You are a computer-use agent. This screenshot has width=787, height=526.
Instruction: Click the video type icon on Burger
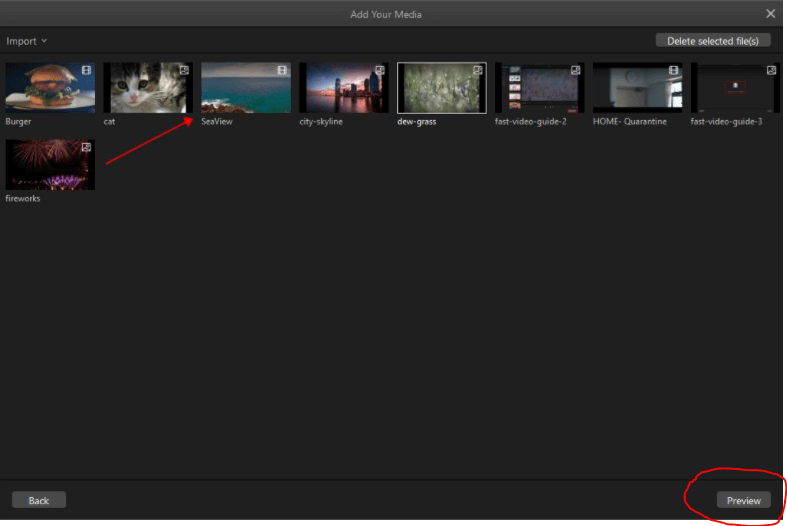coord(86,70)
